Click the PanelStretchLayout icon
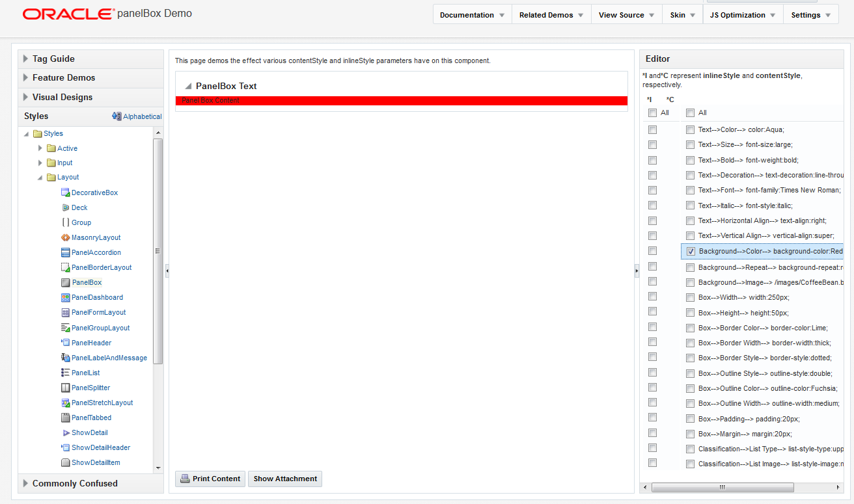This screenshot has width=854, height=504. [65, 403]
